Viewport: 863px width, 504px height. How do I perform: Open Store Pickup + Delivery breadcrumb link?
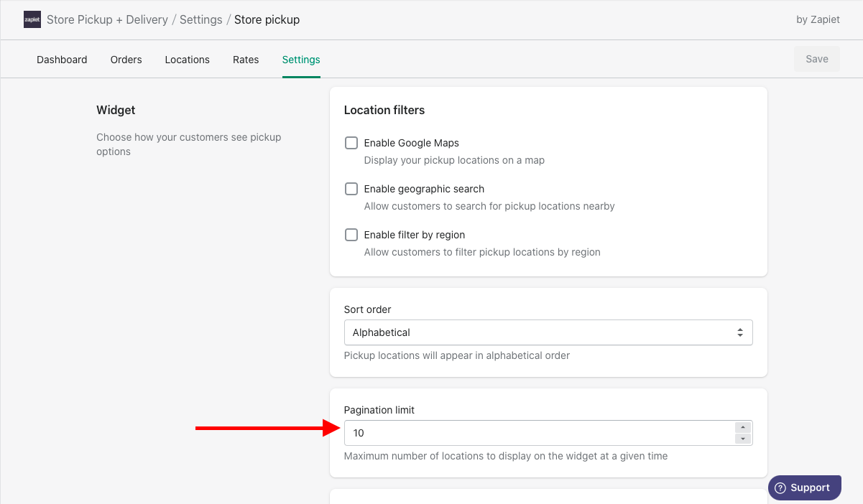point(107,19)
